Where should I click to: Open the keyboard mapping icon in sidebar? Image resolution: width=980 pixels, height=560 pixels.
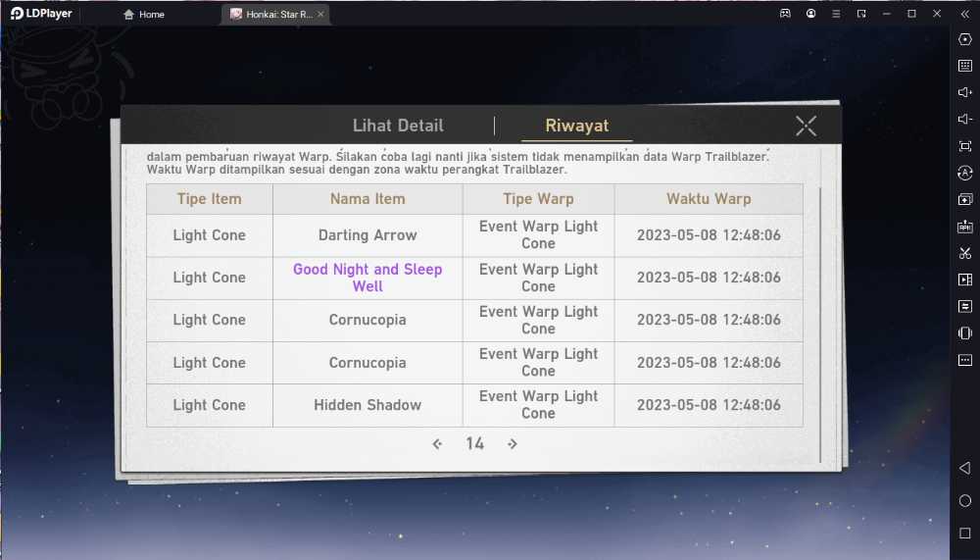coord(965,66)
